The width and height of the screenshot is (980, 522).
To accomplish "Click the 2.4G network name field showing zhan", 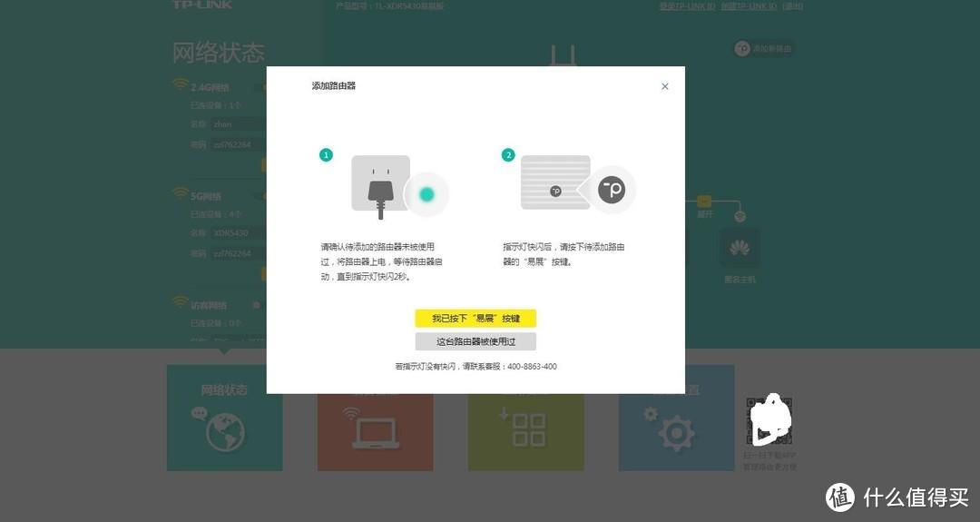I will point(238,124).
